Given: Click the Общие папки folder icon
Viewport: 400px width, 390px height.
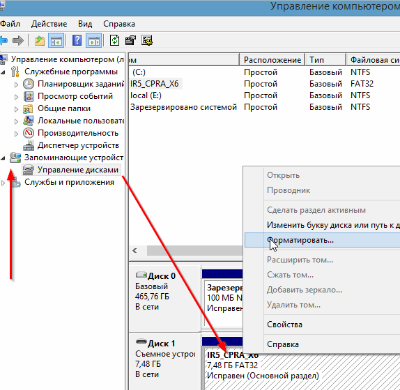Looking at the screenshot, I should (x=28, y=109).
